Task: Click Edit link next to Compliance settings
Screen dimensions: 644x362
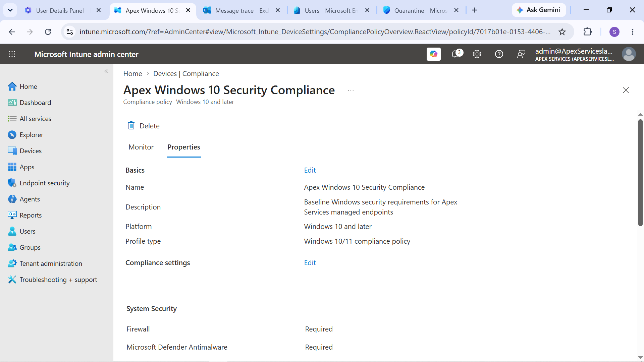Action: (310, 263)
